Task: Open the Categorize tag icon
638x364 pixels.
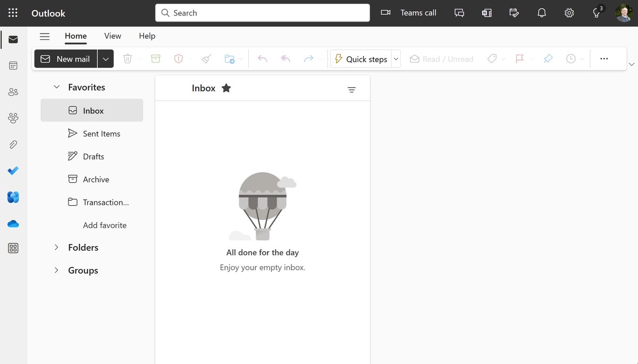Action: pyautogui.click(x=492, y=58)
